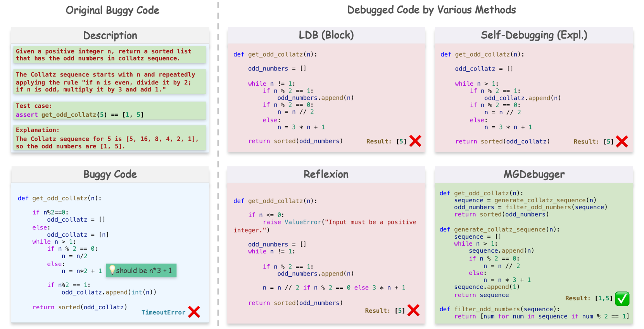Select the green Explanation box in Description

(110, 138)
